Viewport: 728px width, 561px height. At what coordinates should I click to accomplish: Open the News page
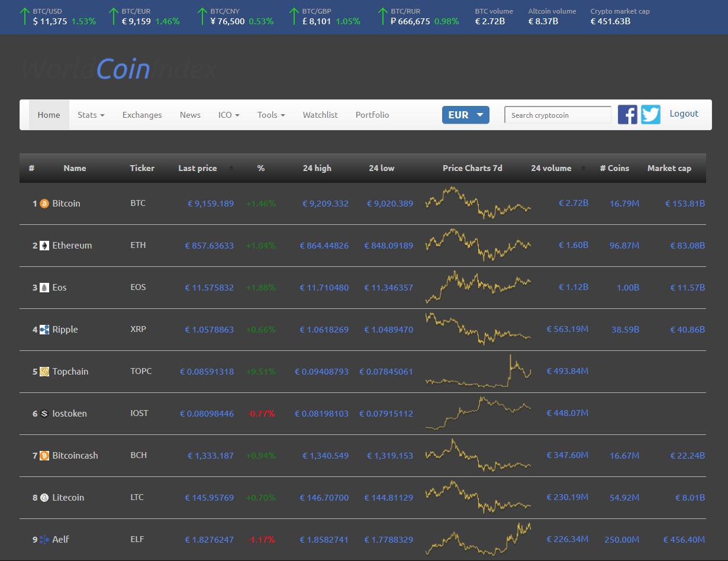click(x=190, y=115)
